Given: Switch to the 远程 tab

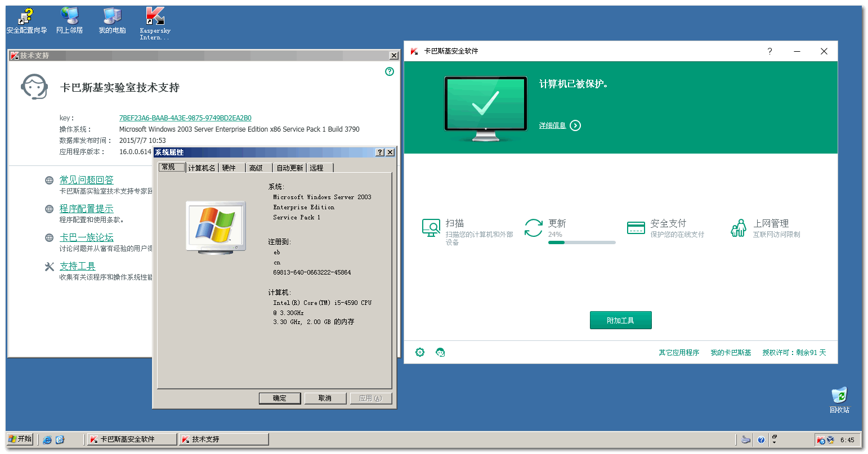Looking at the screenshot, I should (320, 168).
